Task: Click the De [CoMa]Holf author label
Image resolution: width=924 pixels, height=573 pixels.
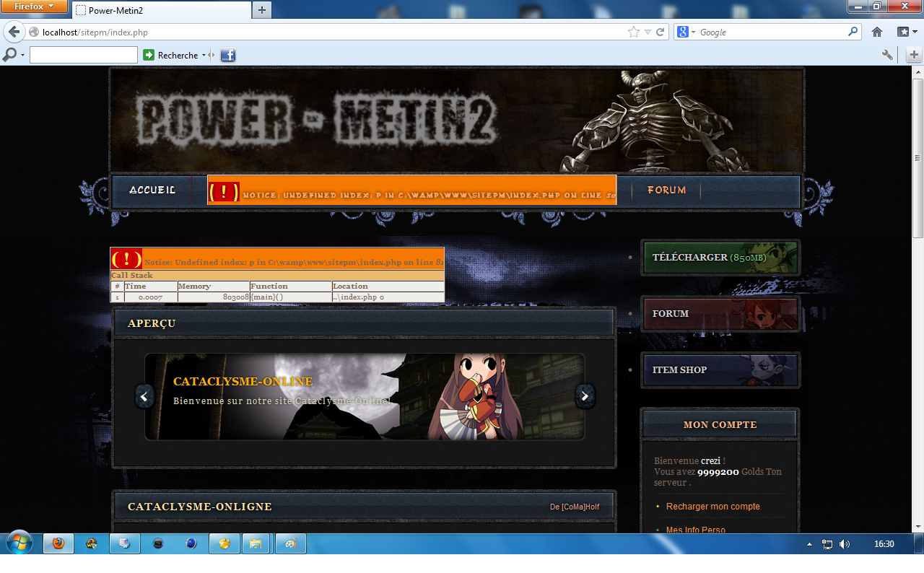Action: pyautogui.click(x=575, y=507)
